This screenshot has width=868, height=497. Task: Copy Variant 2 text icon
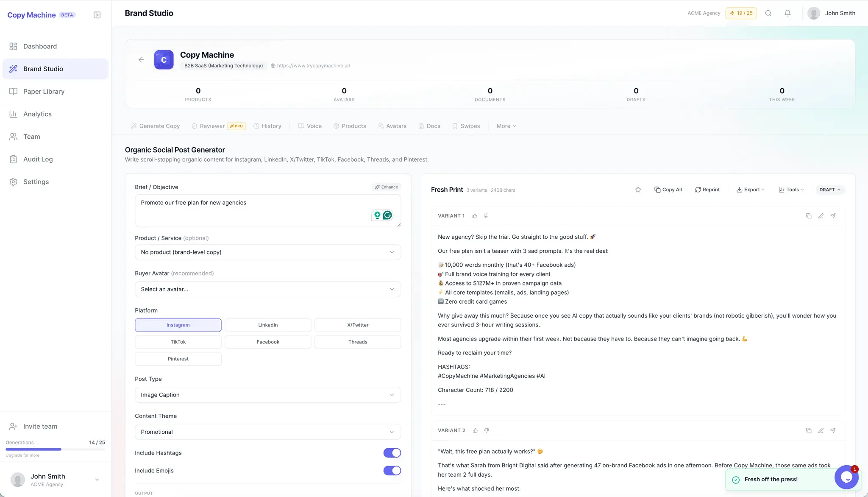pyautogui.click(x=809, y=430)
